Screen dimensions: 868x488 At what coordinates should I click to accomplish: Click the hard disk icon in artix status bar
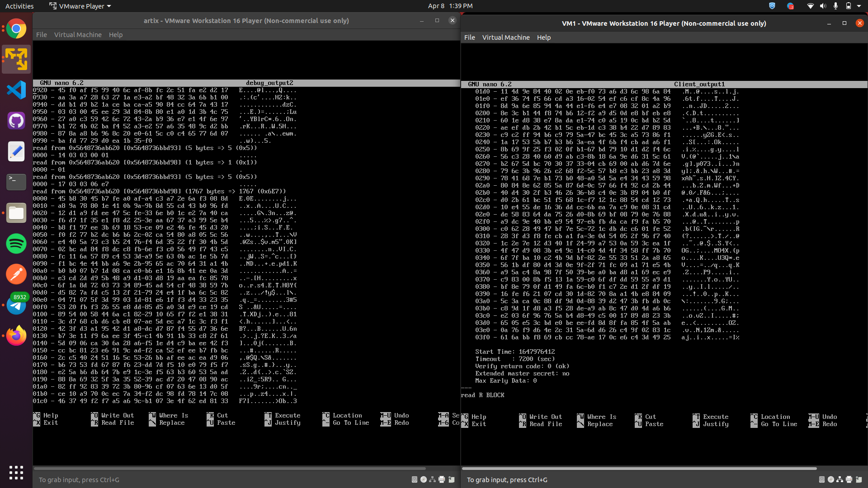pos(414,480)
